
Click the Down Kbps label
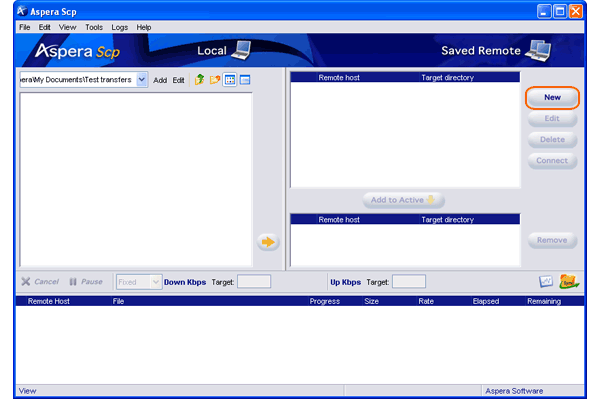click(x=185, y=282)
